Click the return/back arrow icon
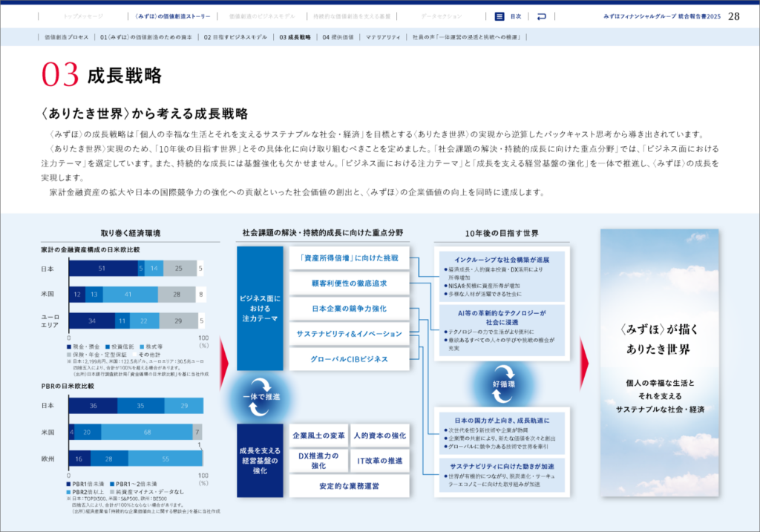This screenshot has height=532, width=760. point(541,16)
